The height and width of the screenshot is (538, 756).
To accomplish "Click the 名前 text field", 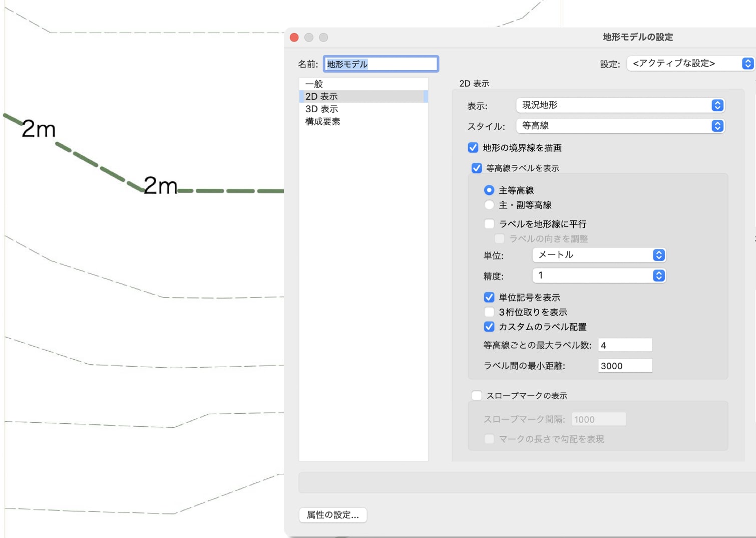I will (x=381, y=64).
